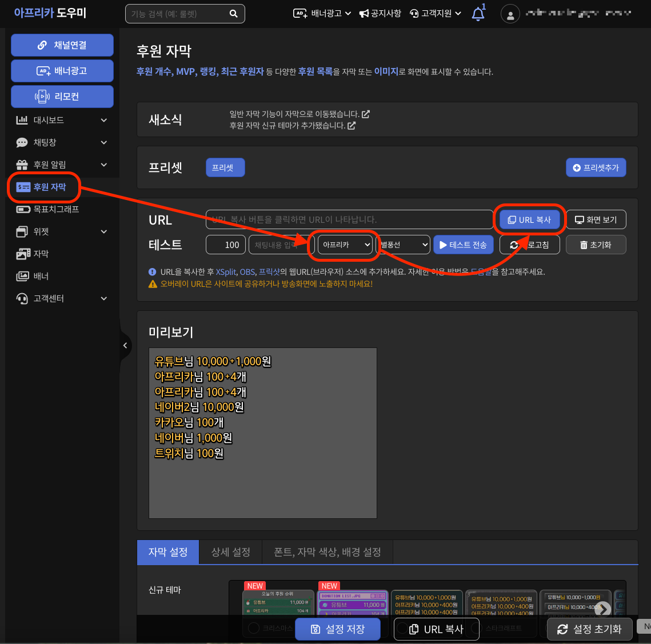Click the 채팅창 speech bubble icon

pyautogui.click(x=22, y=142)
